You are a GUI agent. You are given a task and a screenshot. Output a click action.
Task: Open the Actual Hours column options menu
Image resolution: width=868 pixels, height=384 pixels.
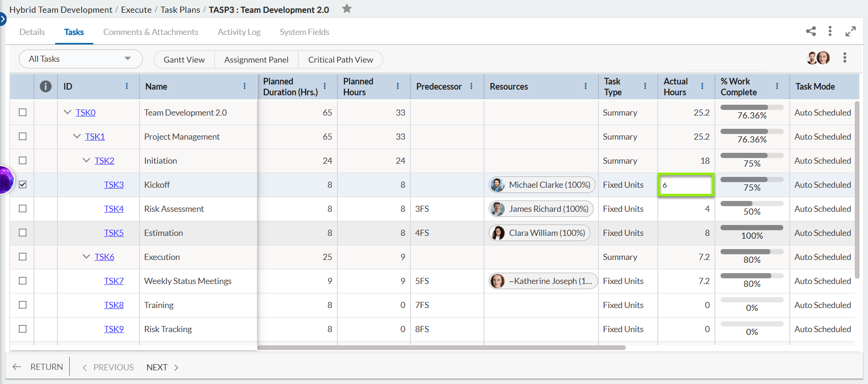[x=702, y=86]
